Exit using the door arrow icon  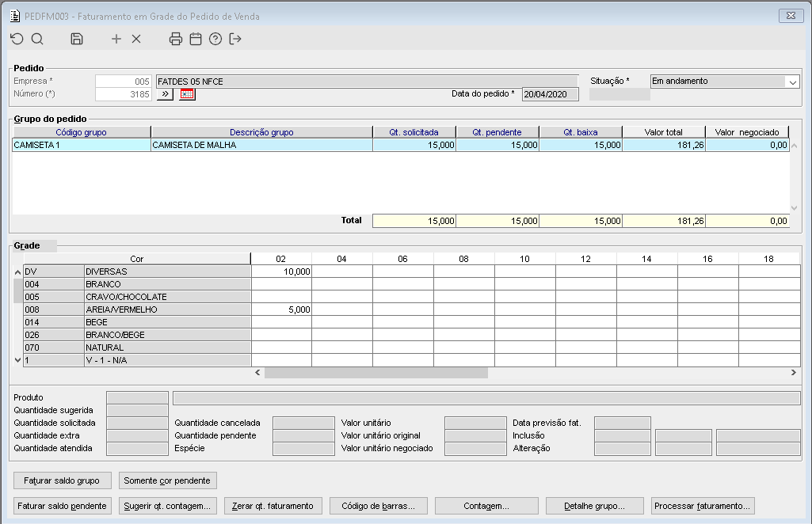coord(235,39)
